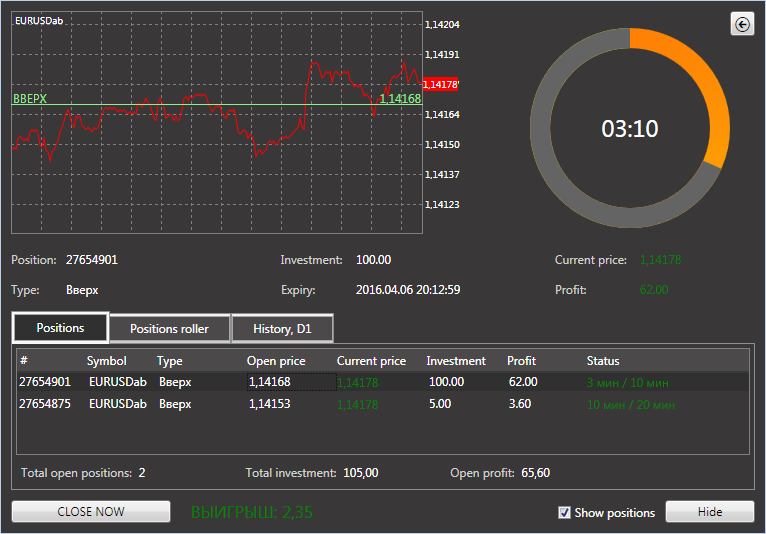Switch to the Positions tab
The height and width of the screenshot is (534, 766).
click(x=60, y=328)
